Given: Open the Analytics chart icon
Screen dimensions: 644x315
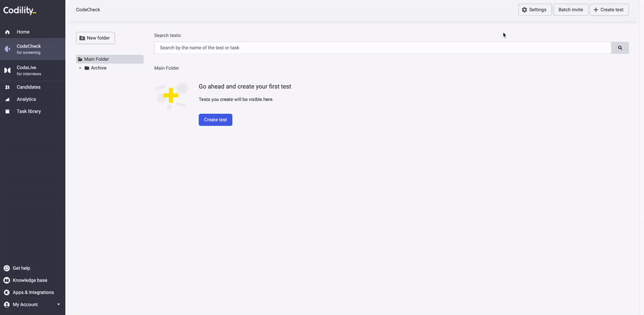Looking at the screenshot, I should 7,99.
